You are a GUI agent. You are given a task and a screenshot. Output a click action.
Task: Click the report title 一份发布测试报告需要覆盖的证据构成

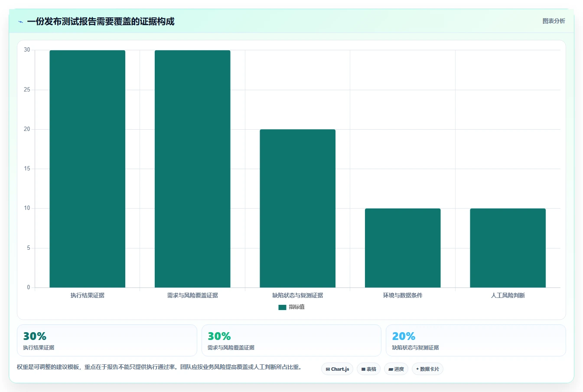pos(101,22)
